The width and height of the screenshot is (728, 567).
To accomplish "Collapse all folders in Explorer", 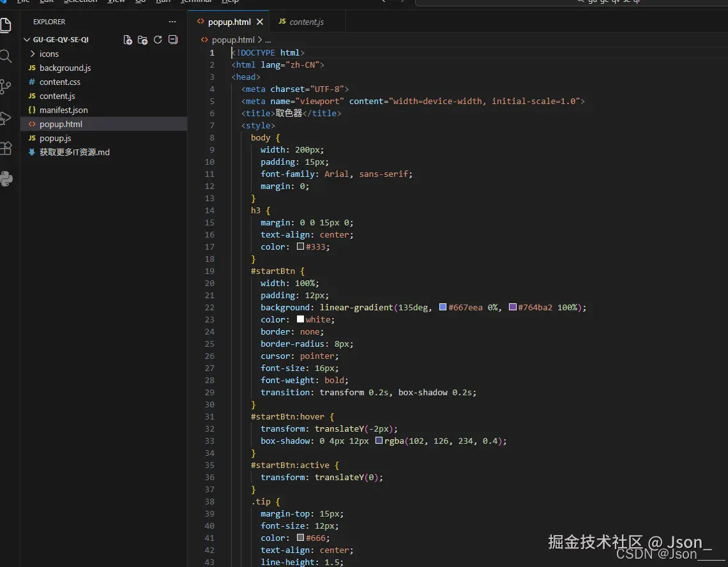I will [172, 40].
